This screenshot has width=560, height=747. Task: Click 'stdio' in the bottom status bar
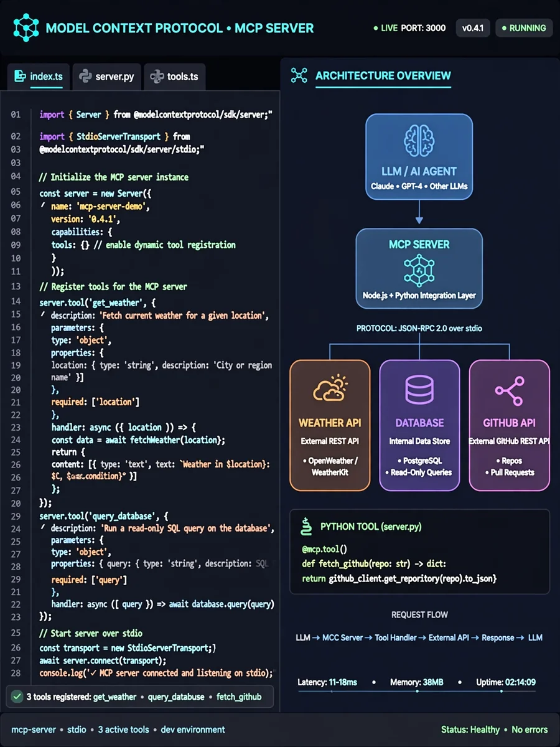pos(77,730)
